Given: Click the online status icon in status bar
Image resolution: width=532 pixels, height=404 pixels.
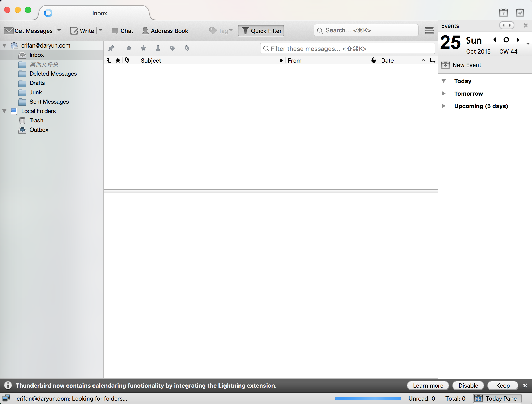Looking at the screenshot, I should [x=6, y=398].
